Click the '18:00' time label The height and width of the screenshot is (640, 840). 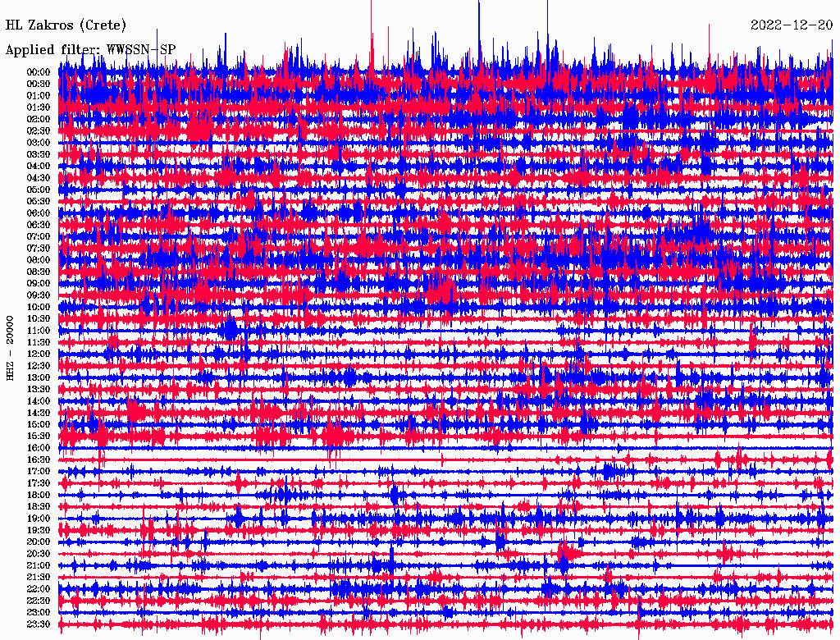click(39, 496)
